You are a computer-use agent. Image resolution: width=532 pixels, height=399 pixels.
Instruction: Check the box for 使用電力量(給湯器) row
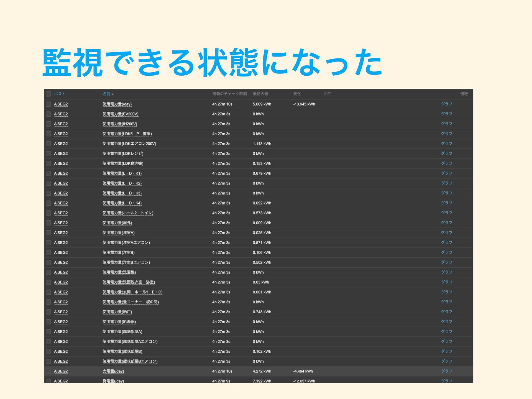tap(48, 322)
